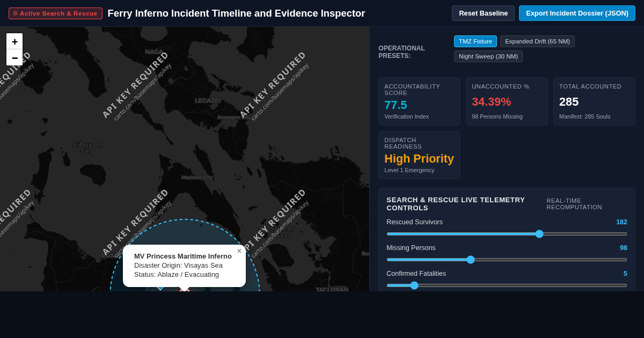This screenshot has width=644, height=338.
Task: Click the 'Manifest: 285 Souls' text
Action: click(x=585, y=116)
